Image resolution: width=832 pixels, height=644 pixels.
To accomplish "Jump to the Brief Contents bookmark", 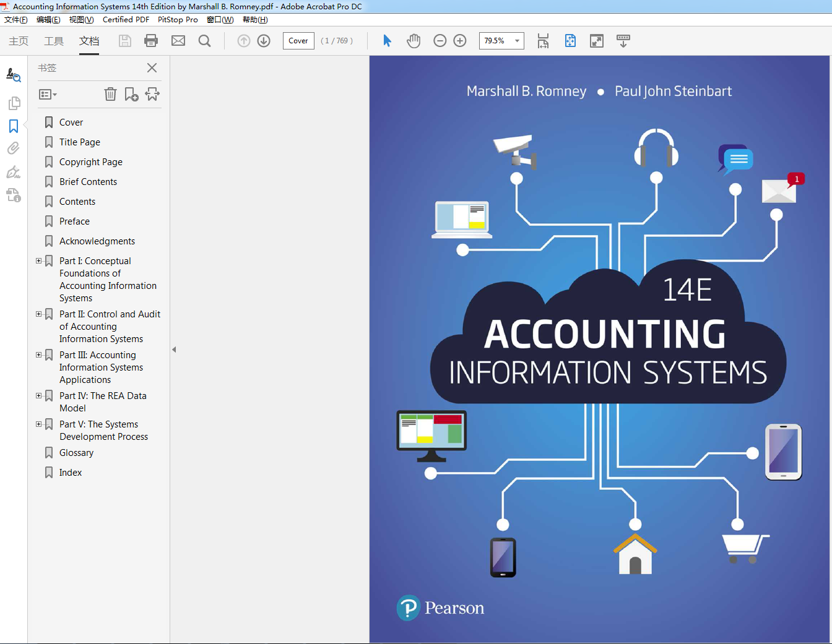I will (88, 182).
